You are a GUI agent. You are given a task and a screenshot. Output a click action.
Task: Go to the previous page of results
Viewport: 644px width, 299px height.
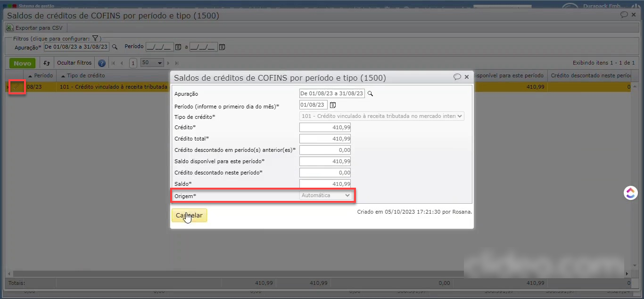[122, 63]
